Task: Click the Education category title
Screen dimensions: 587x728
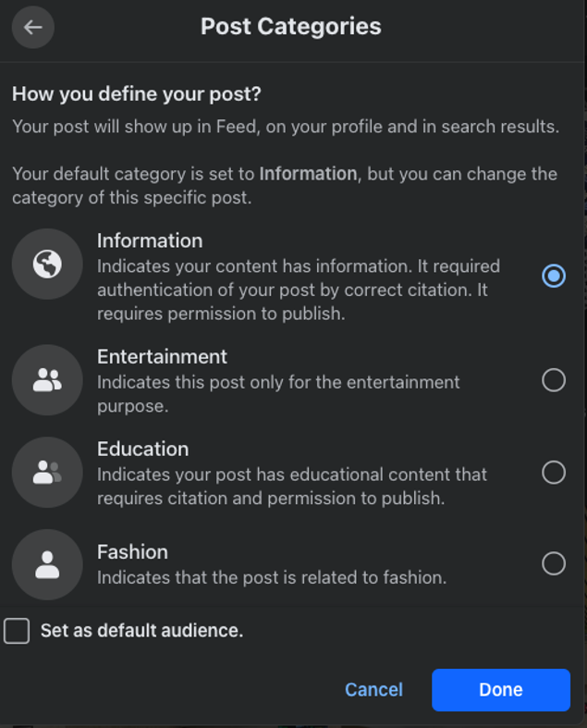Action: [x=142, y=449]
